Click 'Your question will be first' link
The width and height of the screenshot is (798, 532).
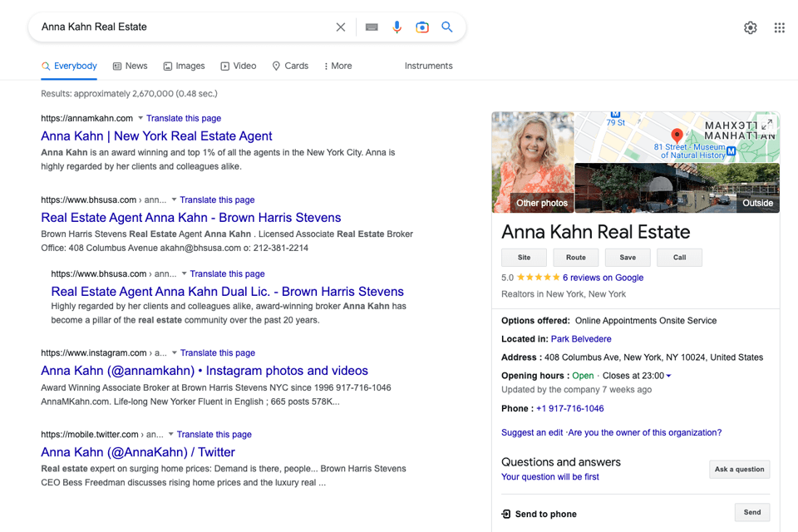coord(550,476)
